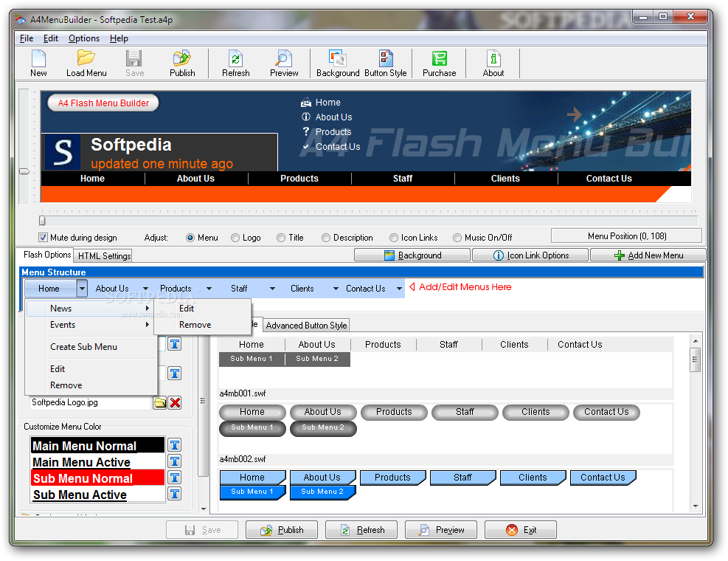This screenshot has width=728, height=561.
Task: Click the Background button with icon
Action: coord(412,255)
